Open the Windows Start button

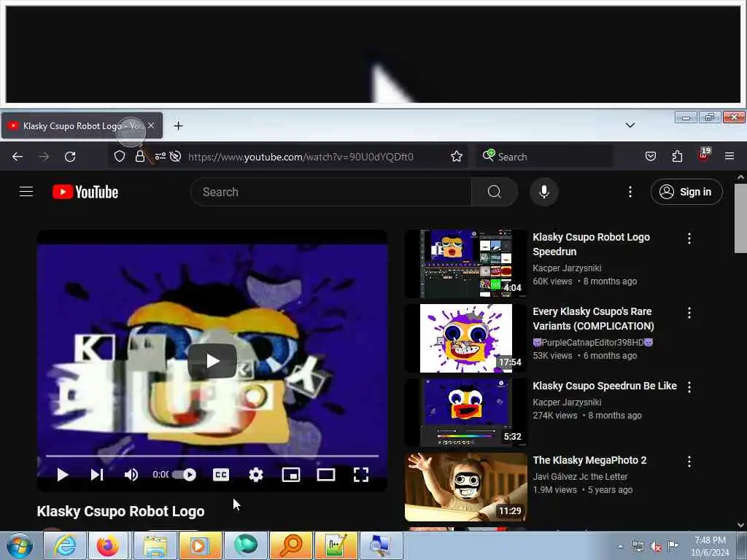pos(20,545)
